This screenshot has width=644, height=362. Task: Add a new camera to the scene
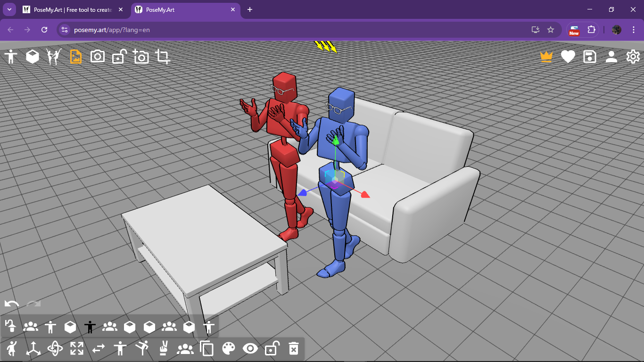coord(141,57)
